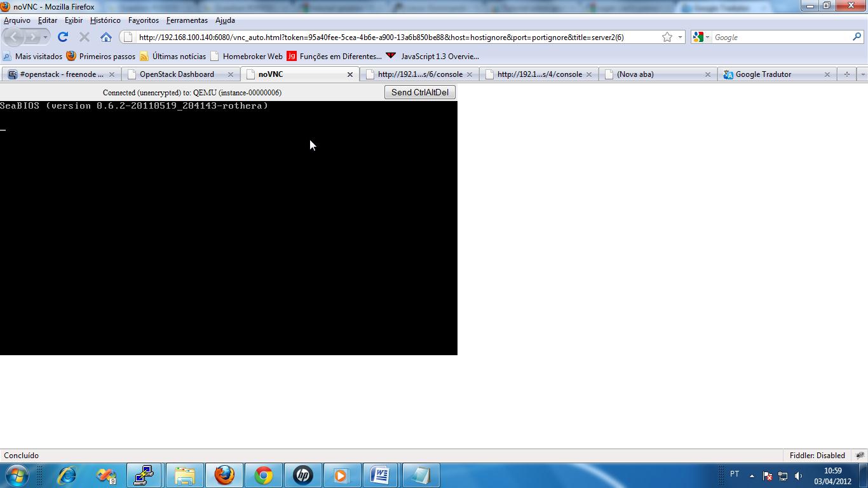Open the Windows Start menu
Screen dimensions: 868x488
coord(16,475)
